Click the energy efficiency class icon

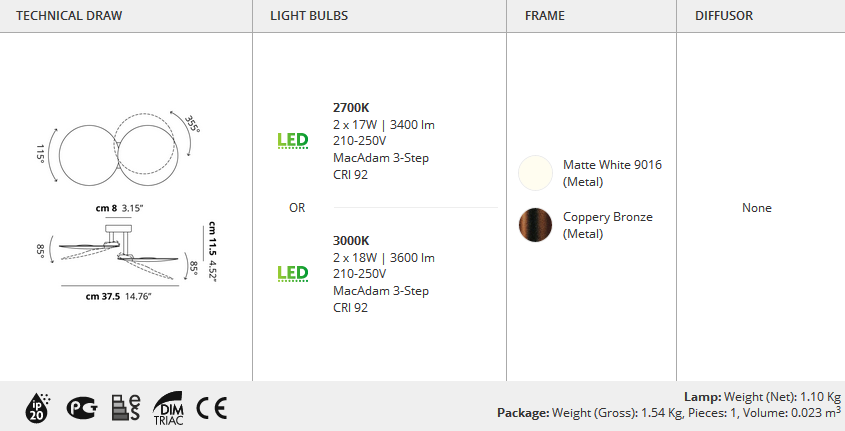127,408
